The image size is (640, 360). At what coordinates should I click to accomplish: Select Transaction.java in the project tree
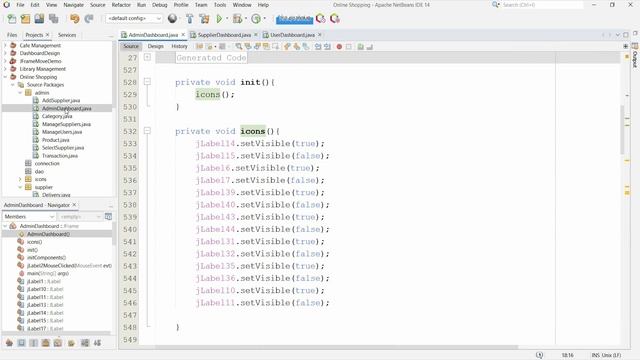60,156
